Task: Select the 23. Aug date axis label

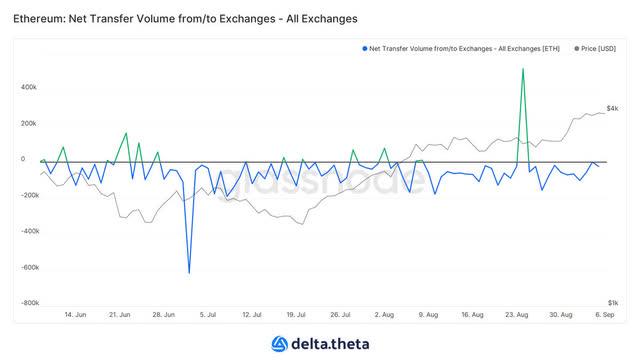Action: pyautogui.click(x=517, y=315)
